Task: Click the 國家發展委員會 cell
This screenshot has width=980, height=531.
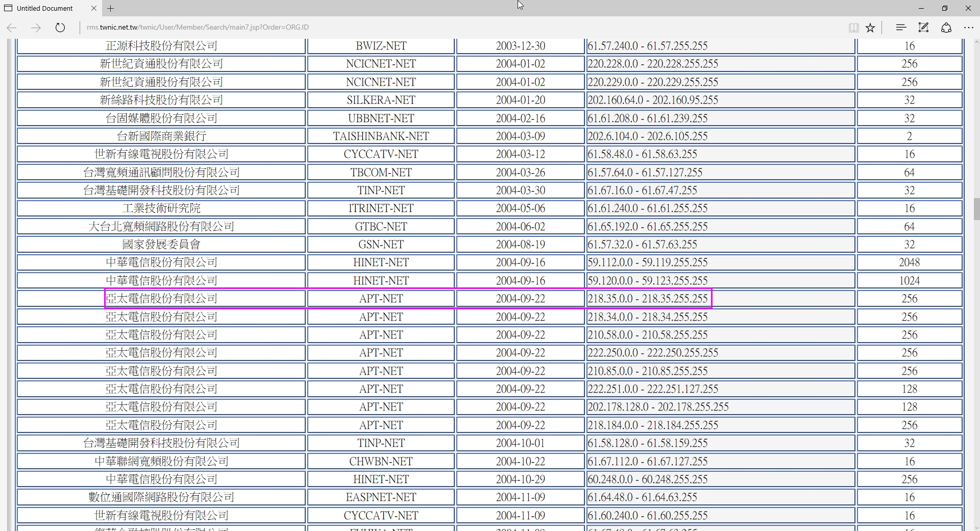Action: click(161, 245)
